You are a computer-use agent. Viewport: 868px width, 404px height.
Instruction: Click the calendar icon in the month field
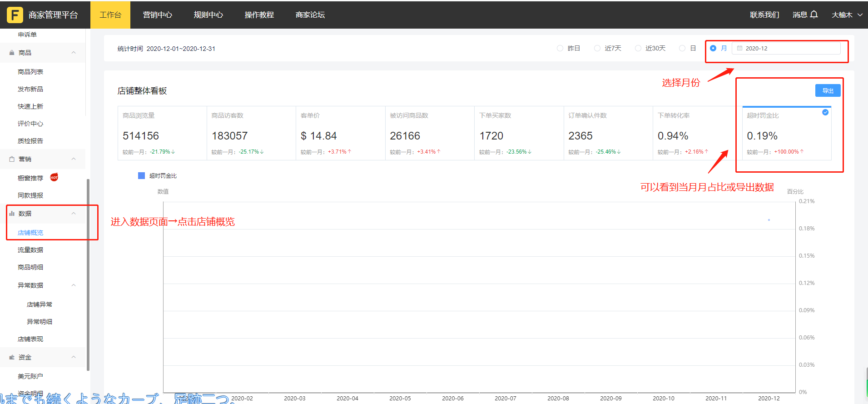(739, 48)
